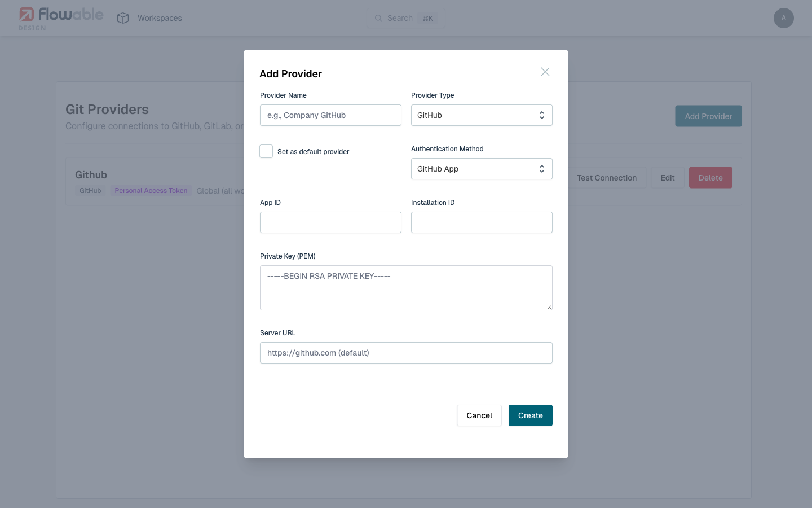The height and width of the screenshot is (508, 812).
Task: Focus the Private Key PEM textarea
Action: pos(406,288)
